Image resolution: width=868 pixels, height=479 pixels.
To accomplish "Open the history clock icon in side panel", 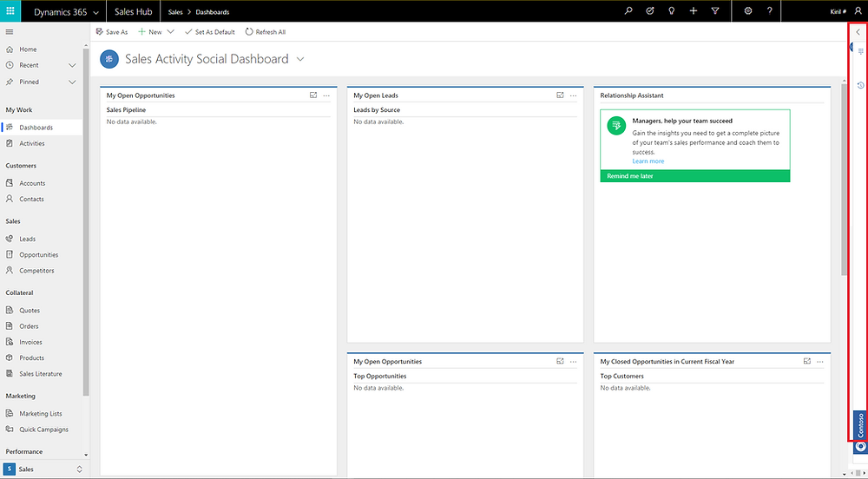I will click(x=861, y=85).
